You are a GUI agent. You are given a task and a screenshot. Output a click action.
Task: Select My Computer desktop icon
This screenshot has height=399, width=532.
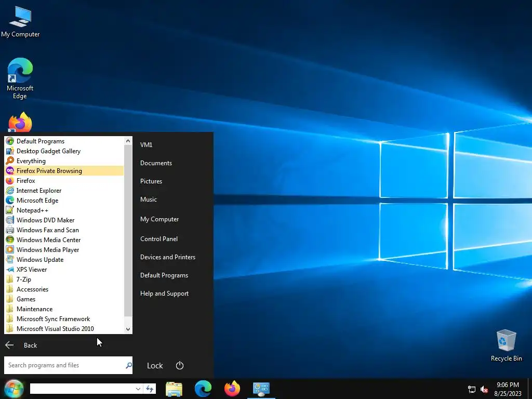(x=20, y=21)
